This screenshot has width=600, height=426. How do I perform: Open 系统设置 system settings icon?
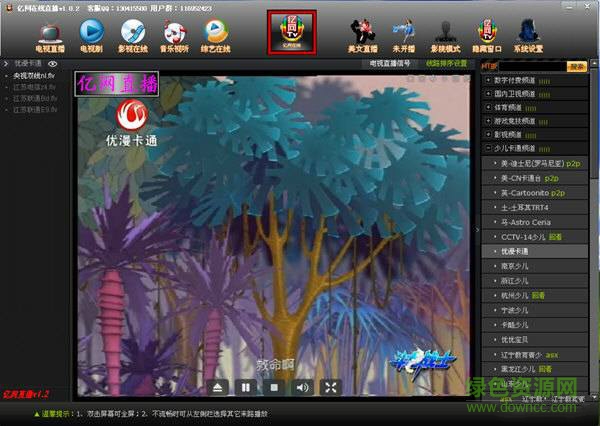(529, 33)
